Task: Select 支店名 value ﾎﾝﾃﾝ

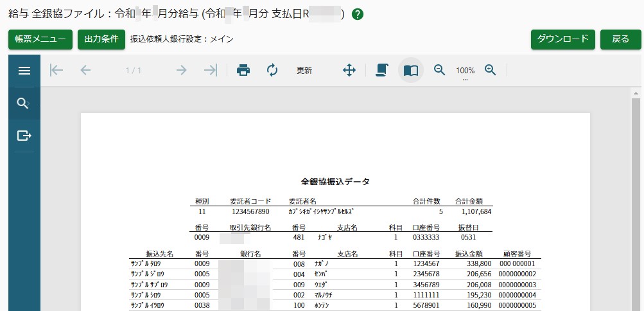Action: coord(323,306)
